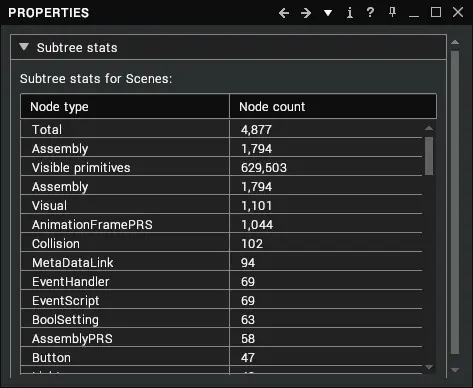This screenshot has height=388, width=473.
Task: Click the 63 count value
Action: point(248,320)
